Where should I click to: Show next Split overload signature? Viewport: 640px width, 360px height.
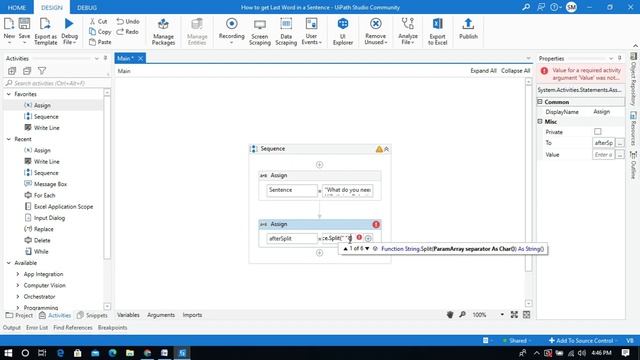coord(367,249)
